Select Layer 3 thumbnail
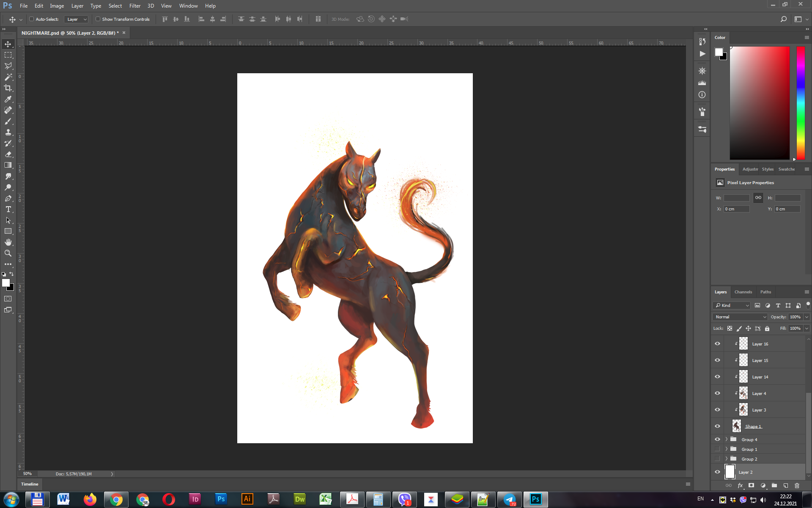 pos(743,409)
